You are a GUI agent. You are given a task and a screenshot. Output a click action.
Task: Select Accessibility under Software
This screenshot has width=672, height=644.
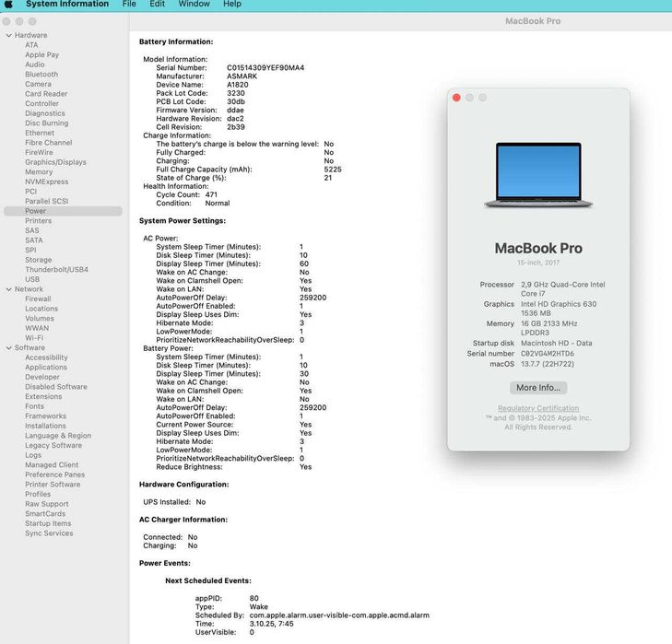click(46, 357)
